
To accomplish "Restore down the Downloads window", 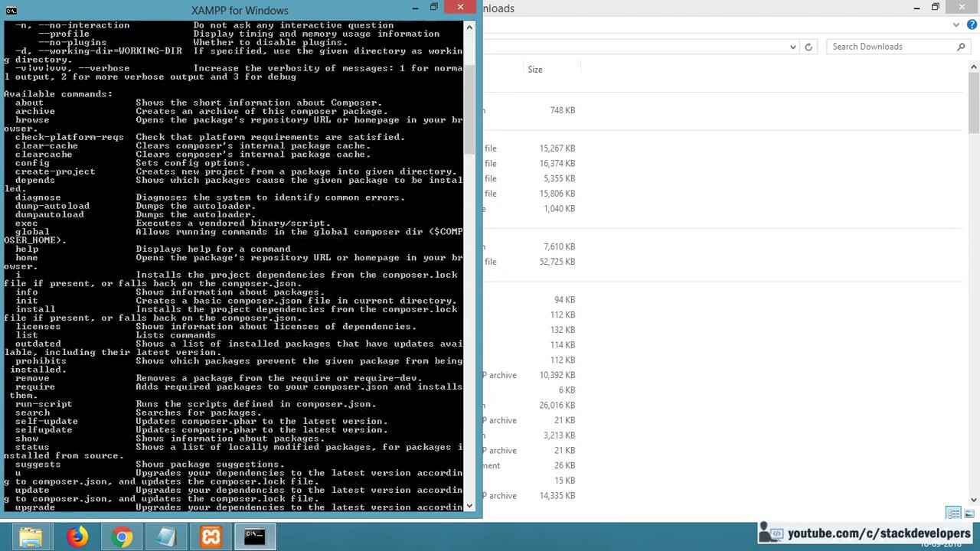I will (936, 8).
